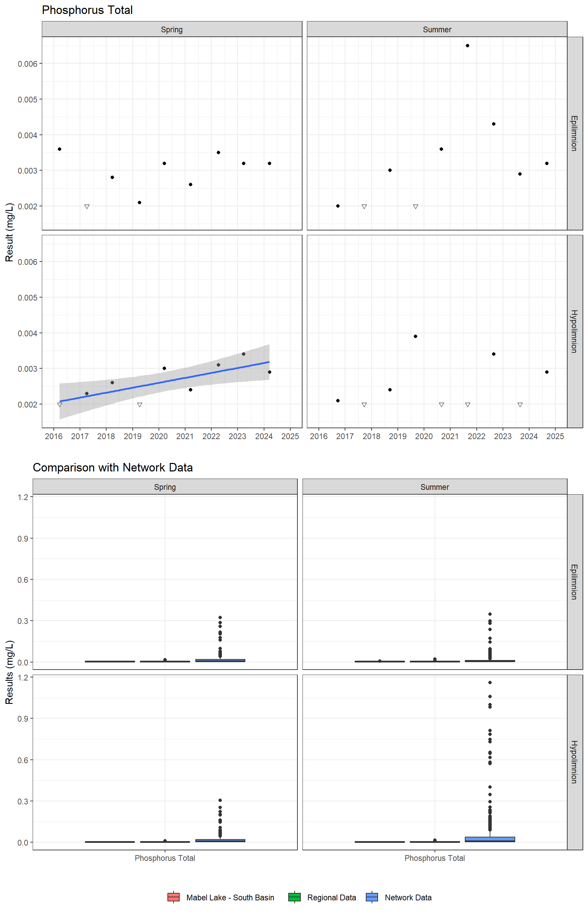This screenshot has height=915, width=588.
Task: Click the 'Comparison with Network Data' heading
Action: pos(113,467)
